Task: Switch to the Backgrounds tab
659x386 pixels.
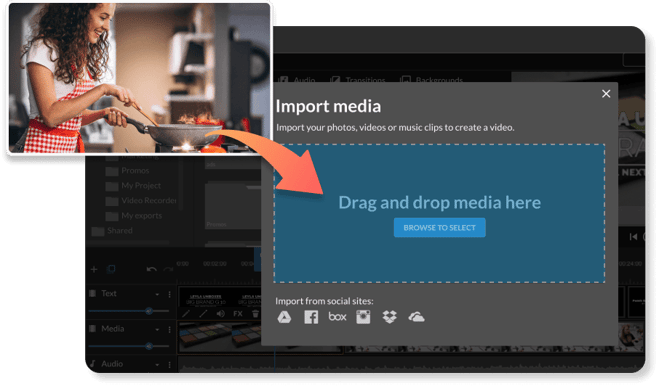Action: pyautogui.click(x=432, y=80)
